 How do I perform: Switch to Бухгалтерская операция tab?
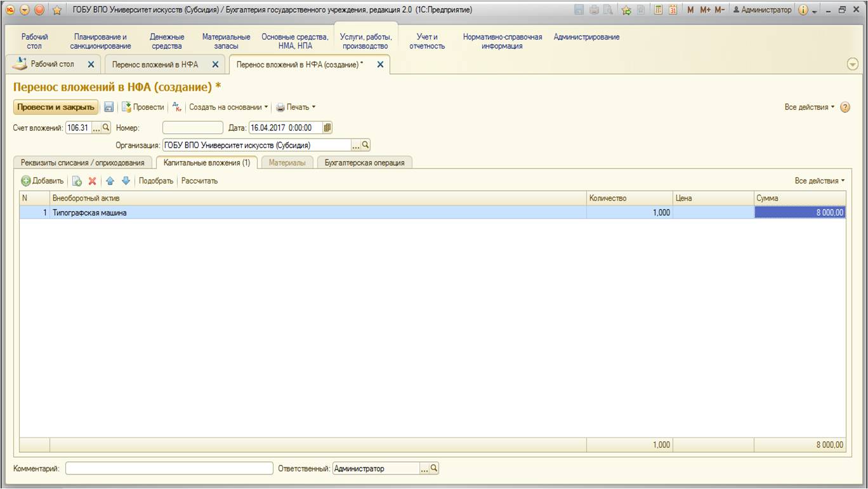pos(364,163)
